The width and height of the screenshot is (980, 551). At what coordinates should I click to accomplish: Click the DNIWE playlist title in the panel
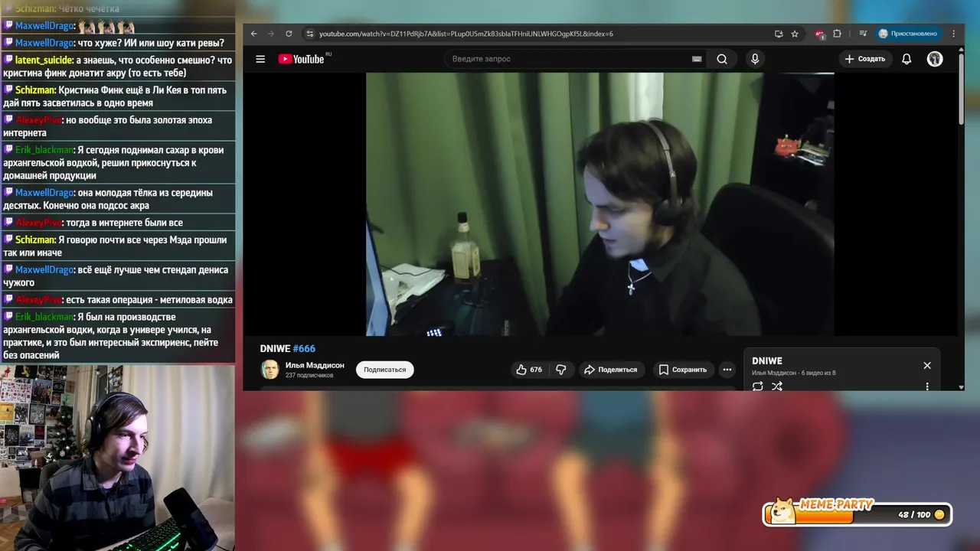[x=767, y=361]
